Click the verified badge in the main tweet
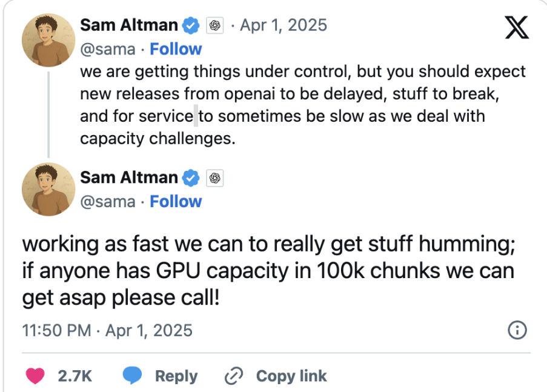The width and height of the screenshot is (547, 392). (x=191, y=178)
